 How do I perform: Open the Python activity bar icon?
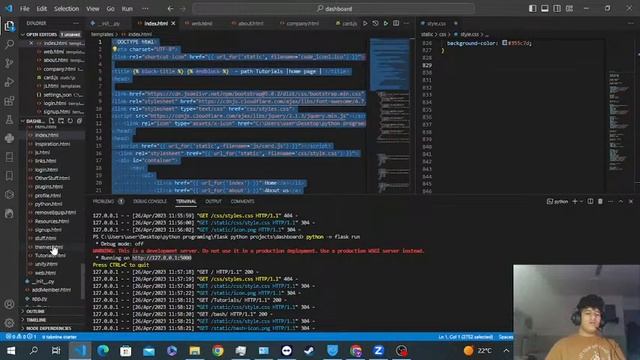(x=9, y=138)
